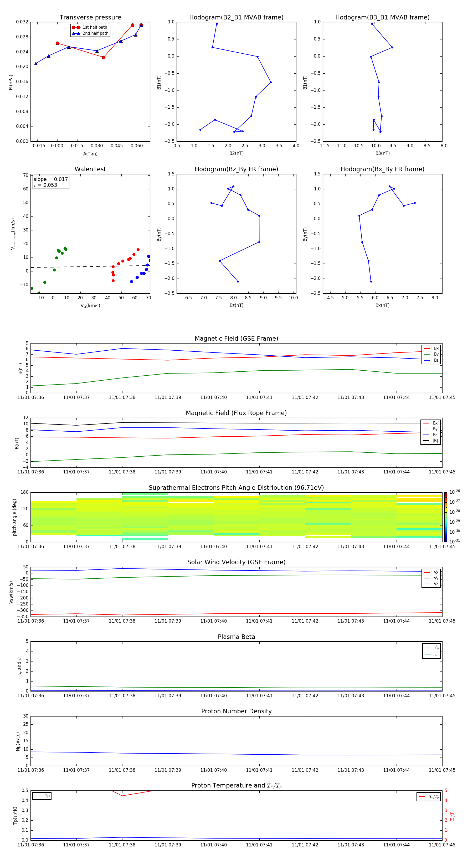
Task: Click the 'A(T·m)' x-axis label
Action: (90, 154)
